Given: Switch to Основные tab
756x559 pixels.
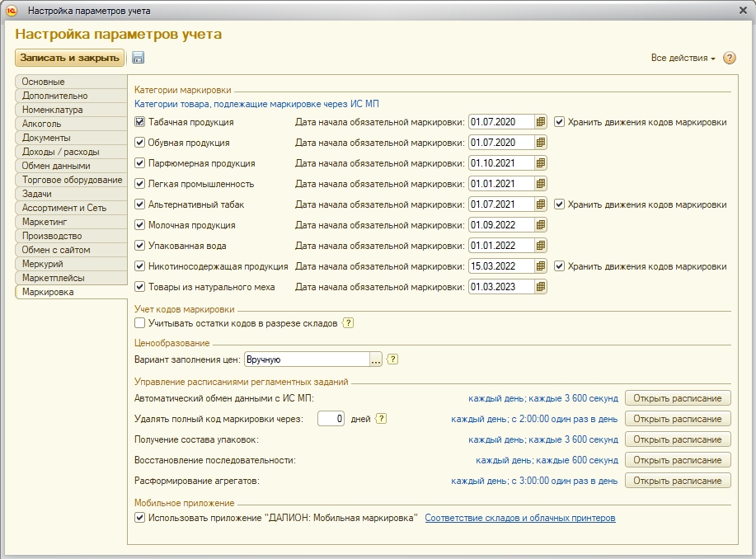Looking at the screenshot, I should click(71, 82).
